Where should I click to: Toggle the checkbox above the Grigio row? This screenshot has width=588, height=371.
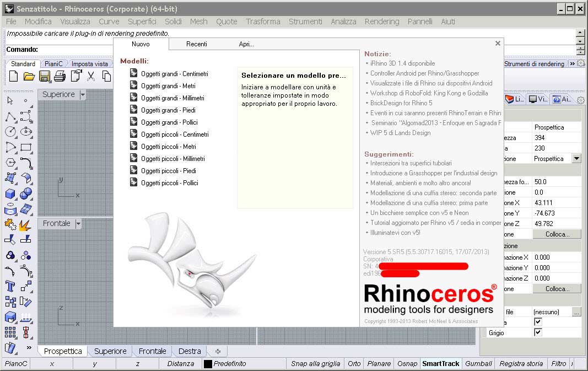(x=538, y=322)
